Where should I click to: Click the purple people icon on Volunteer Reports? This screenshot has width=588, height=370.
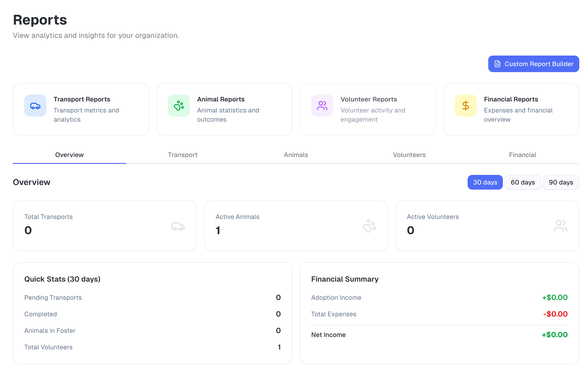[322, 106]
